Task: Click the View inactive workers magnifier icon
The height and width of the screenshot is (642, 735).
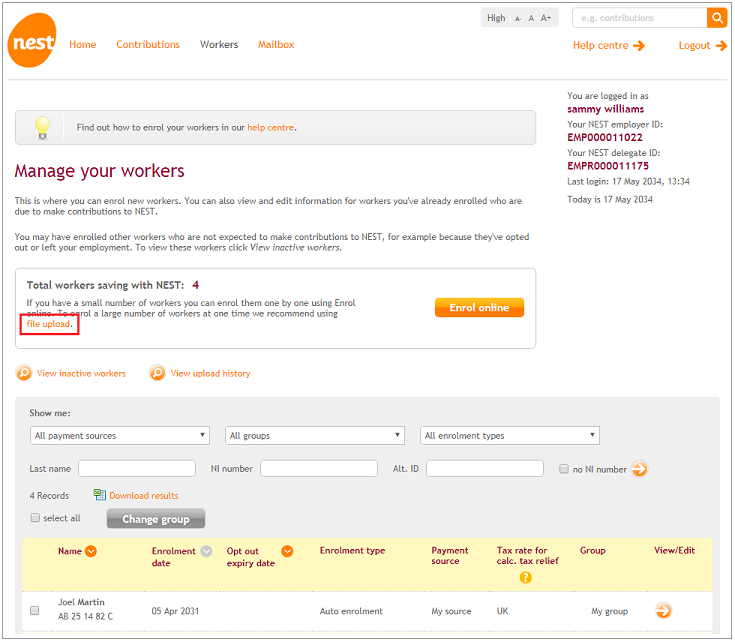Action: coord(24,373)
